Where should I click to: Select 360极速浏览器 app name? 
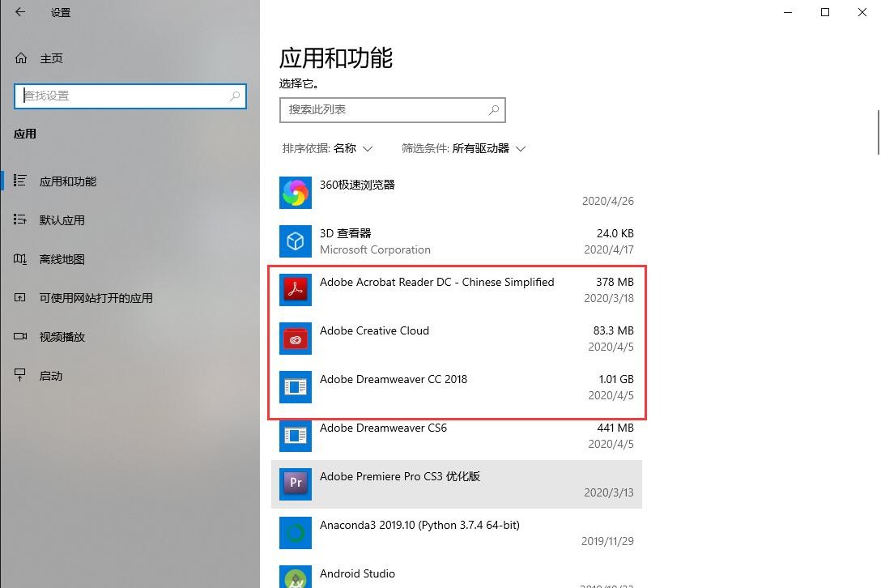click(x=357, y=185)
